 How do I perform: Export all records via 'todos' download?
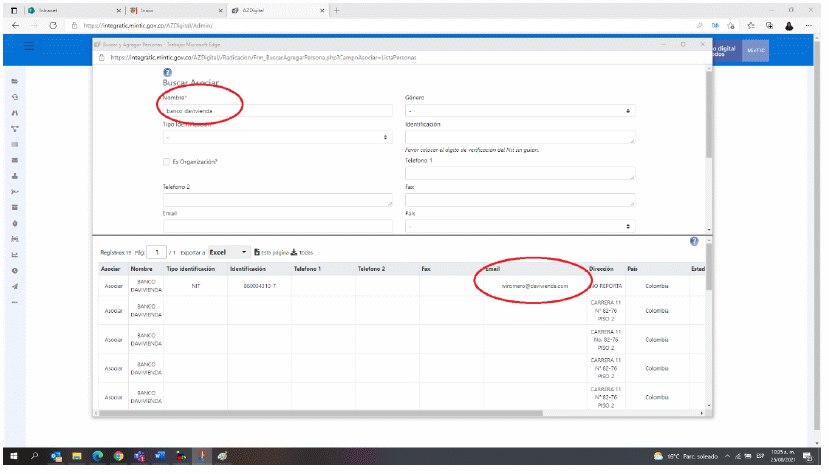(294, 252)
